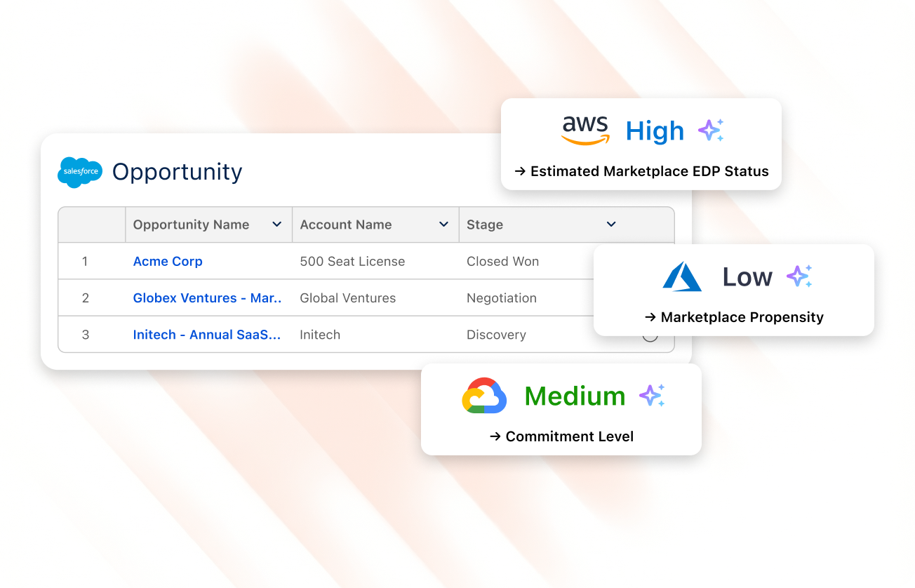
Task: Click the Salesforce cloud logo
Action: click(80, 172)
